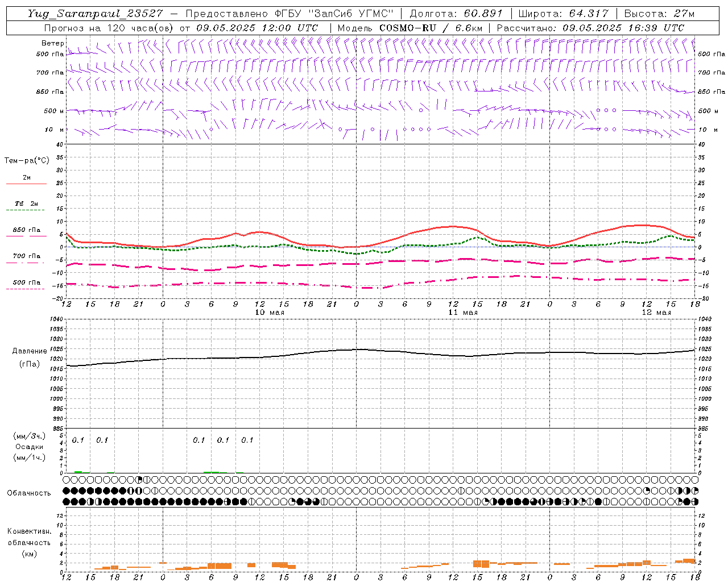728x582 pixels.
Task: Click the Долгота: 60.891 header value
Action: coord(456,14)
